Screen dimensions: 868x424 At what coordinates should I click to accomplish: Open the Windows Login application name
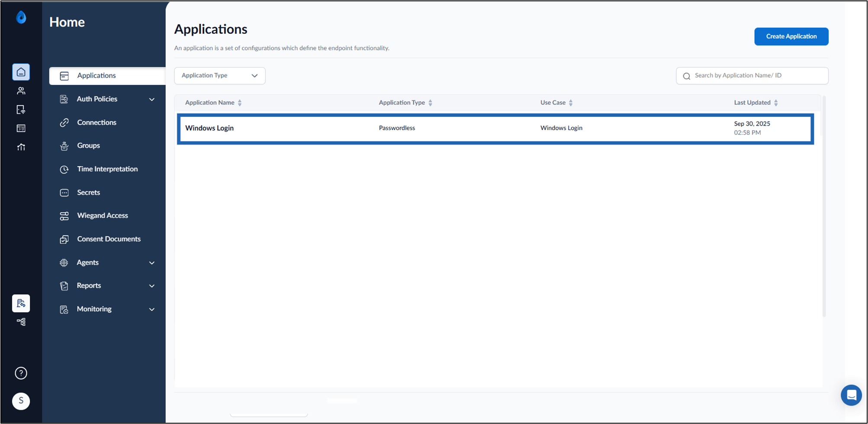click(209, 128)
